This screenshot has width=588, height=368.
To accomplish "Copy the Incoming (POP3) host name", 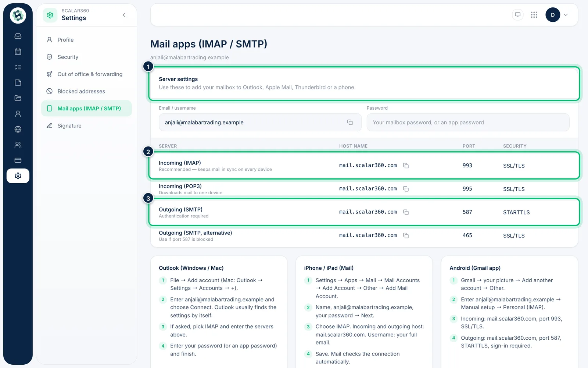I will click(406, 189).
